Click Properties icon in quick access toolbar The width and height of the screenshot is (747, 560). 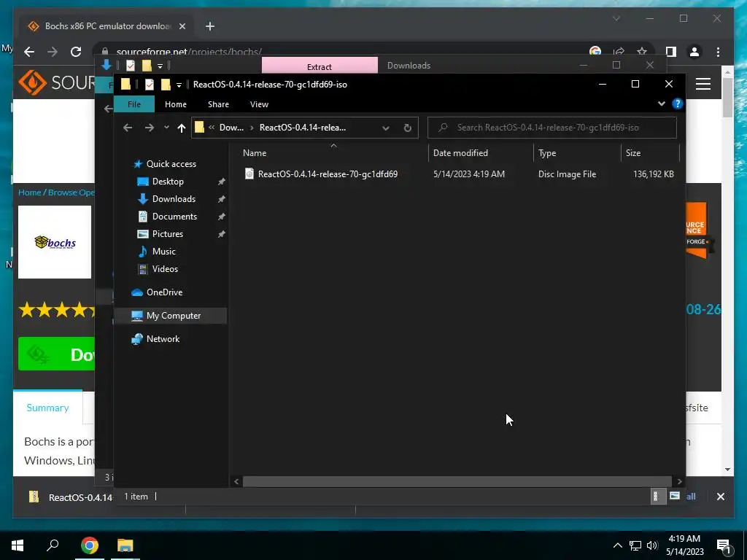tap(149, 85)
